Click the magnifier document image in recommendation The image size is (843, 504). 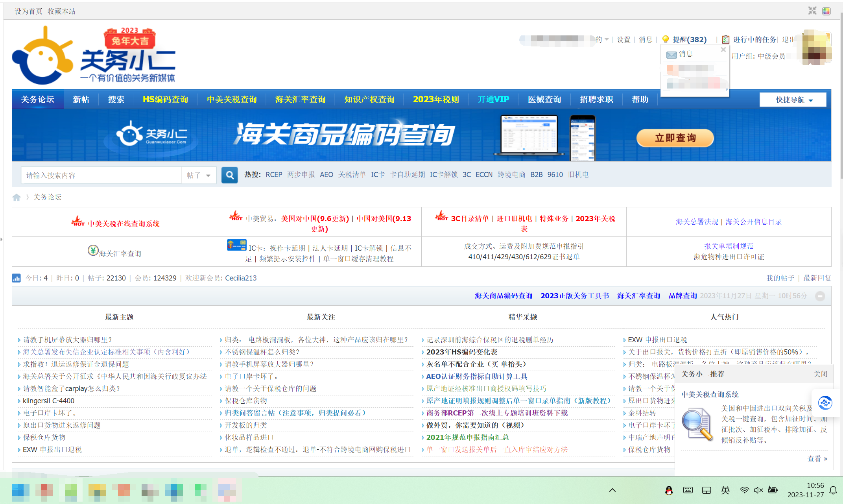(x=697, y=424)
